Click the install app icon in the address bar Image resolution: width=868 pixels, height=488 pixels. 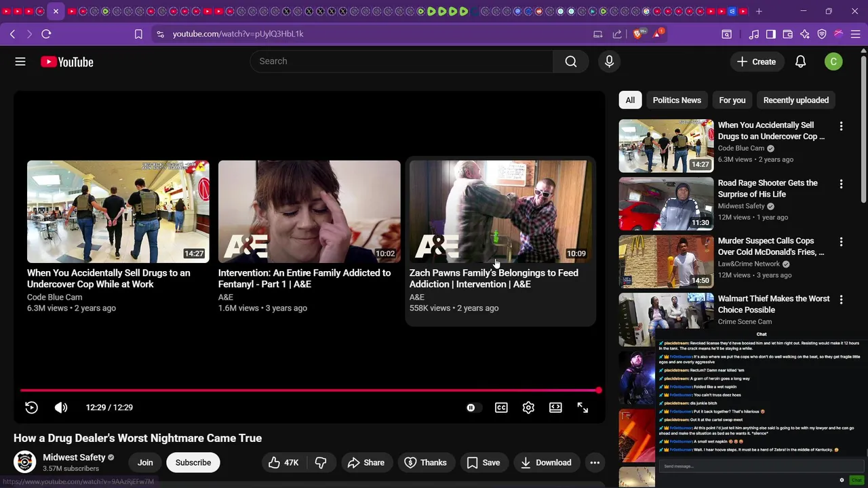pyautogui.click(x=597, y=34)
